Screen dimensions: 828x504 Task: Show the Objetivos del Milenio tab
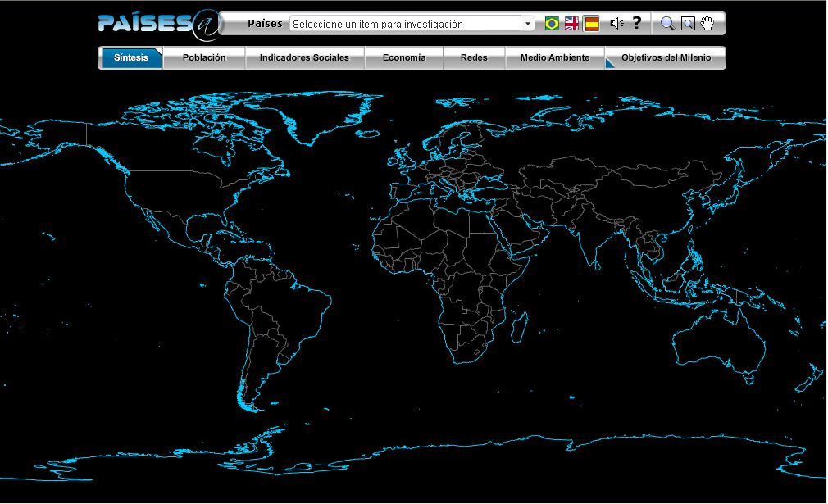tap(666, 58)
